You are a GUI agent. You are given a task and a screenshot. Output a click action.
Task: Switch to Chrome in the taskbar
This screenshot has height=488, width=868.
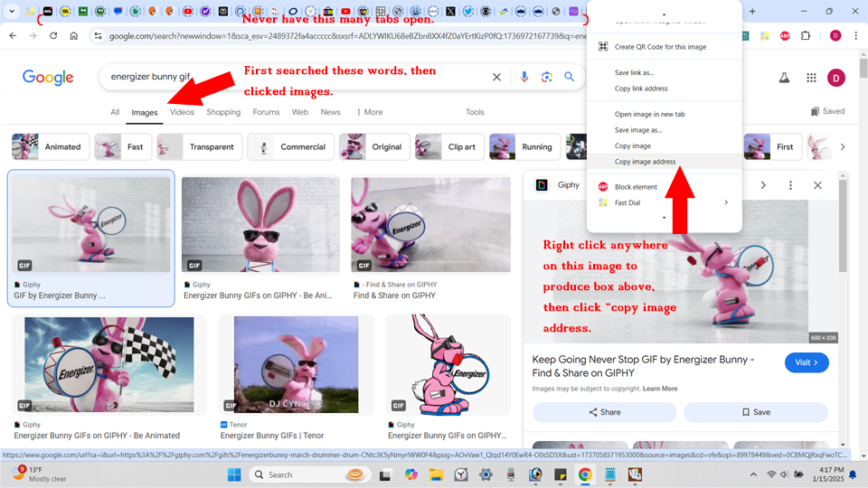(x=585, y=474)
